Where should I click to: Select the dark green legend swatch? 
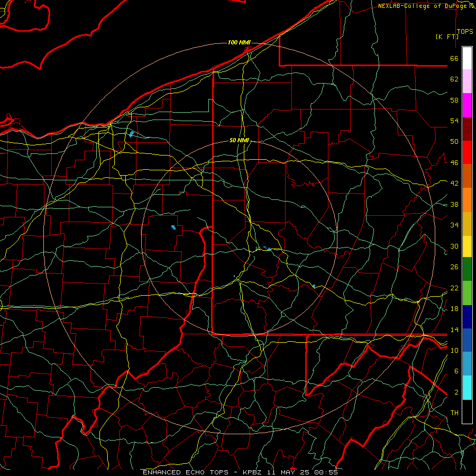tap(467, 269)
